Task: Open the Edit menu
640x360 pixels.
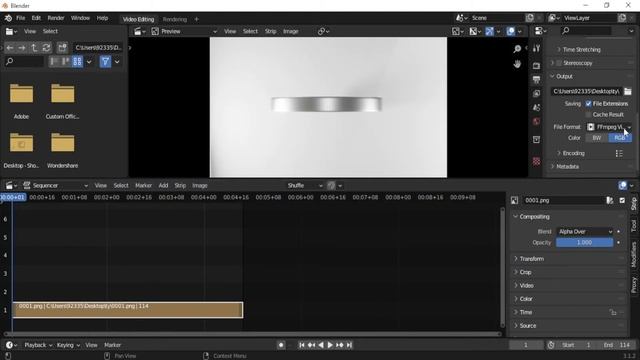Action: point(36,18)
